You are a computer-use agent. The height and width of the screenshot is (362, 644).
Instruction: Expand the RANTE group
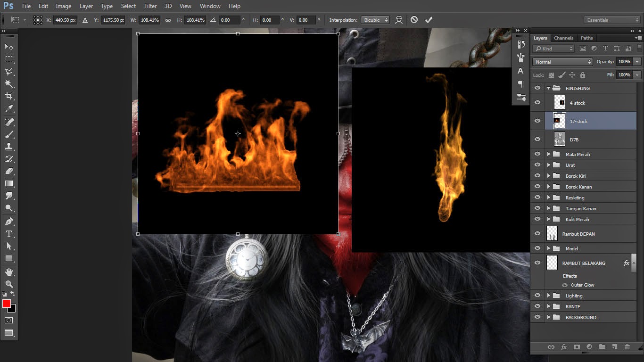click(x=548, y=306)
